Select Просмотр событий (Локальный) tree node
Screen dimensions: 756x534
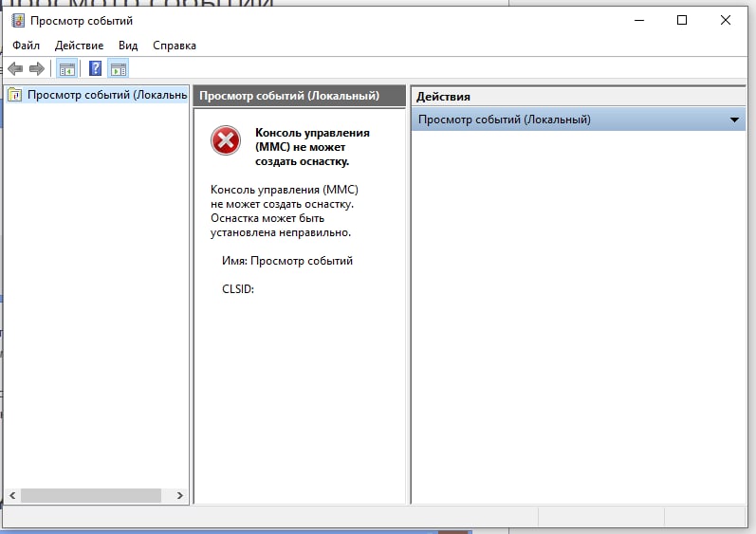[107, 95]
